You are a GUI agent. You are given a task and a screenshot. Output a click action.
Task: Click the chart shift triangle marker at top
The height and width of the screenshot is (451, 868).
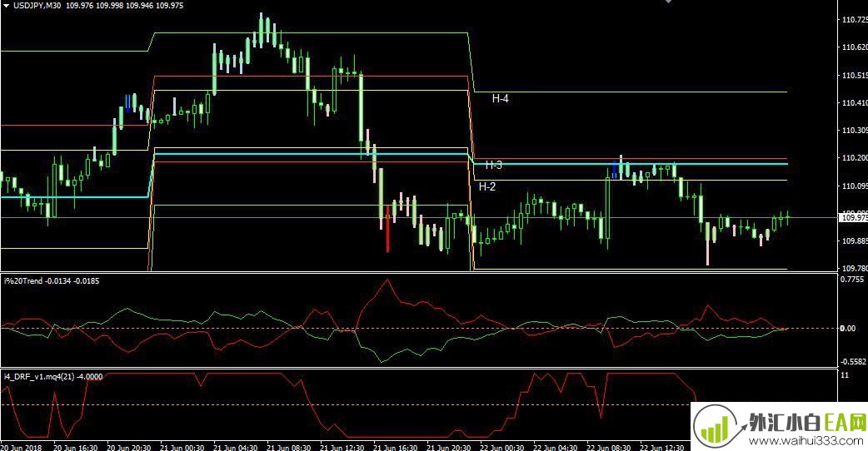[668, 2]
